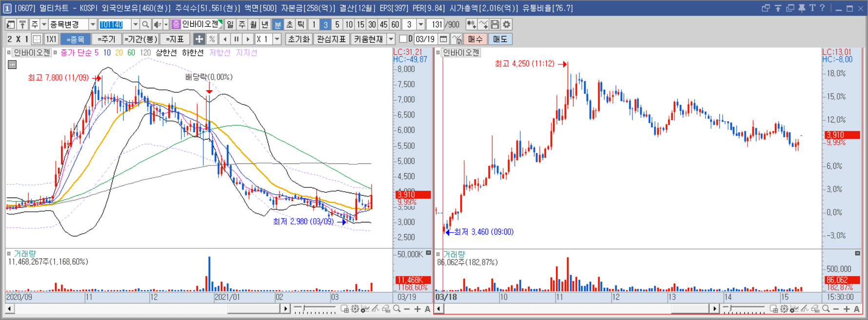Select the 10 minute interval tab
The image size is (868, 320).
349,24
